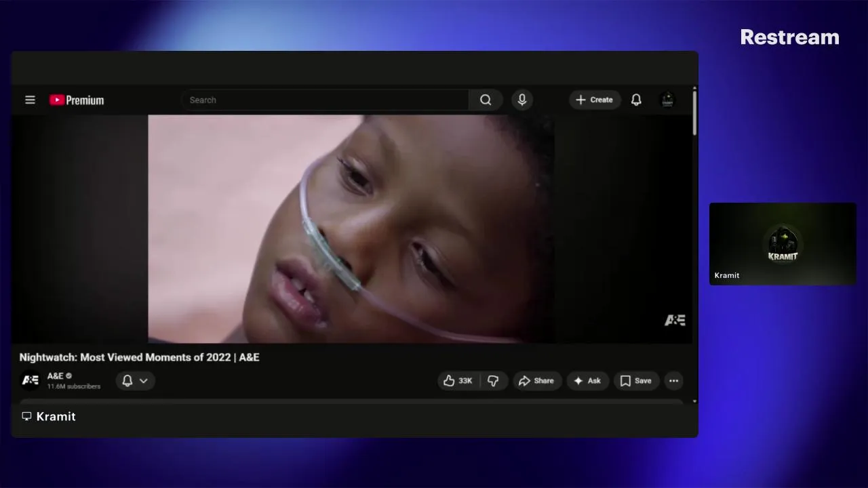Click the Kramit screen share label

(x=49, y=417)
